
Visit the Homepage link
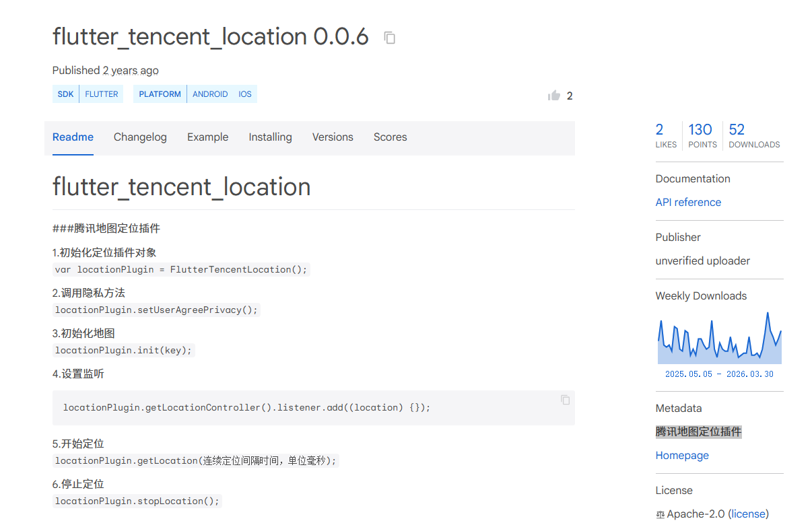pos(682,456)
